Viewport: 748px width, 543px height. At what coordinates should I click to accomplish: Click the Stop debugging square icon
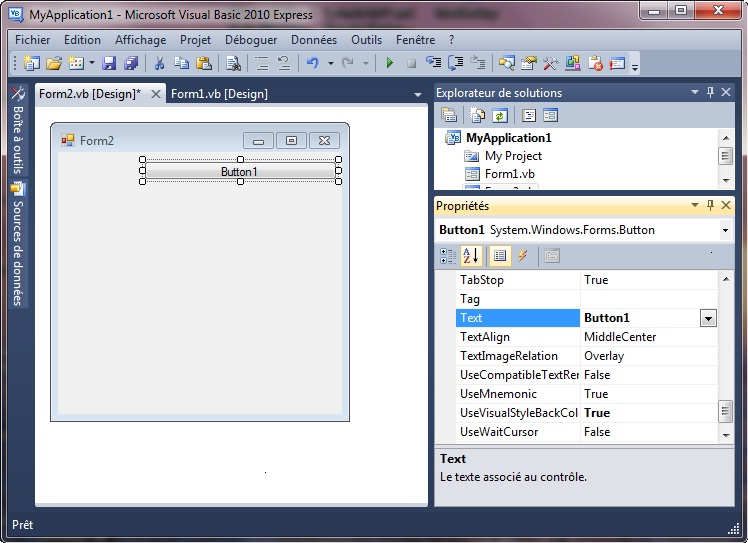(411, 63)
